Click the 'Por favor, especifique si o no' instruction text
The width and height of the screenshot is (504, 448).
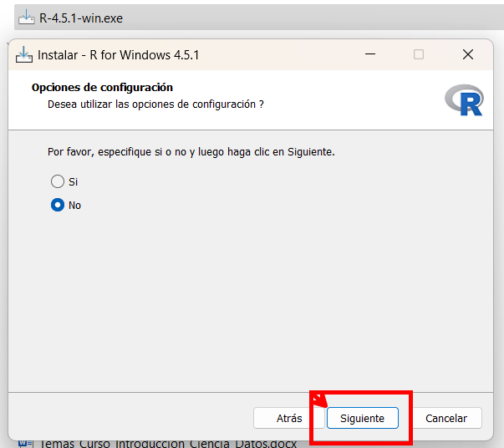pos(191,151)
